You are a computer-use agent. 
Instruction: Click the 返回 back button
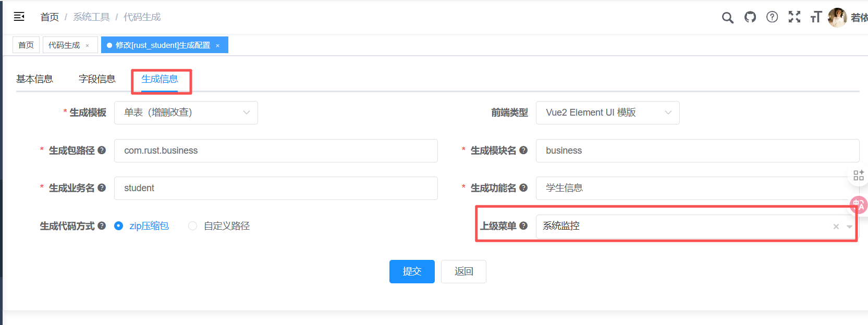[463, 271]
